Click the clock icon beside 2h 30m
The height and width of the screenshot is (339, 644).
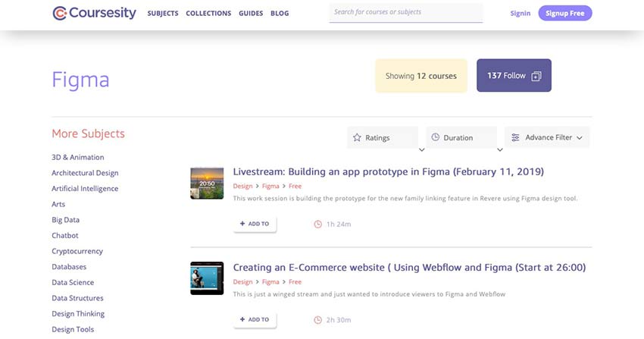click(318, 320)
